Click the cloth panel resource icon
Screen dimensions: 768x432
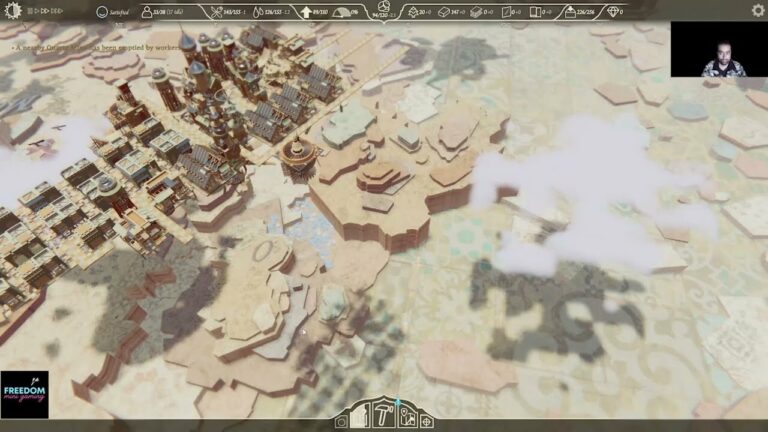click(535, 12)
